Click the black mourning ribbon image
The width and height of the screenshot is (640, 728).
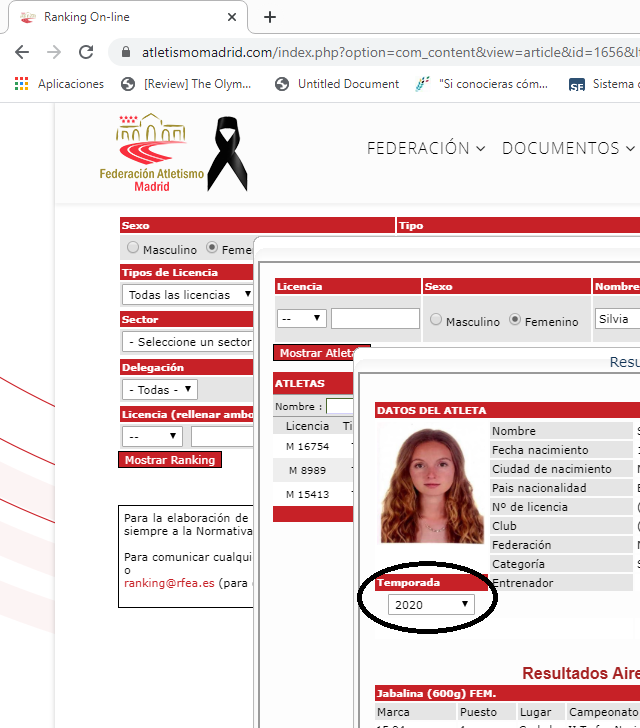[x=227, y=154]
